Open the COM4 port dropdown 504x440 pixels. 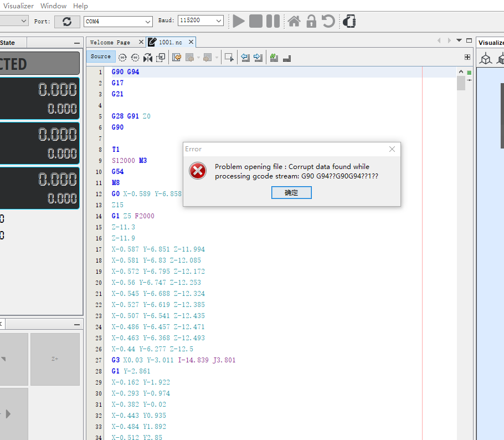[x=148, y=21]
